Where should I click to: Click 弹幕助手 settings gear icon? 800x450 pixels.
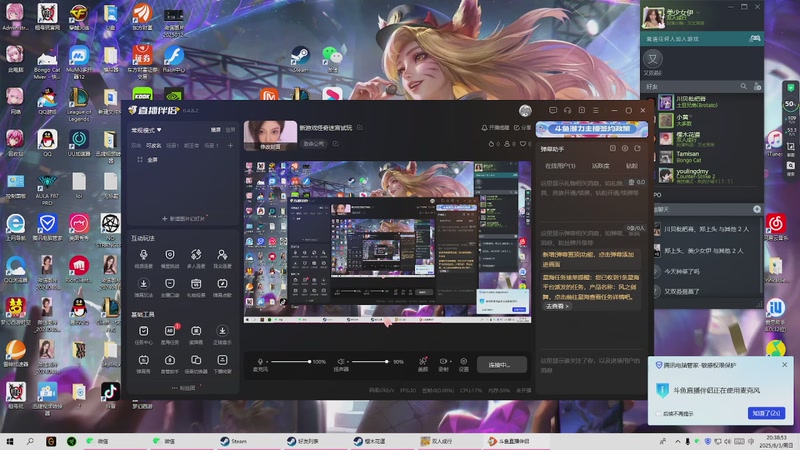point(625,148)
